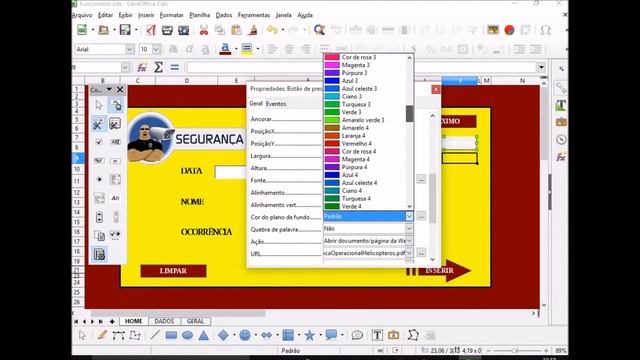Screen dimensions: 640x360
Task: Select the Smiley symbol shapes tool
Action: point(245,335)
